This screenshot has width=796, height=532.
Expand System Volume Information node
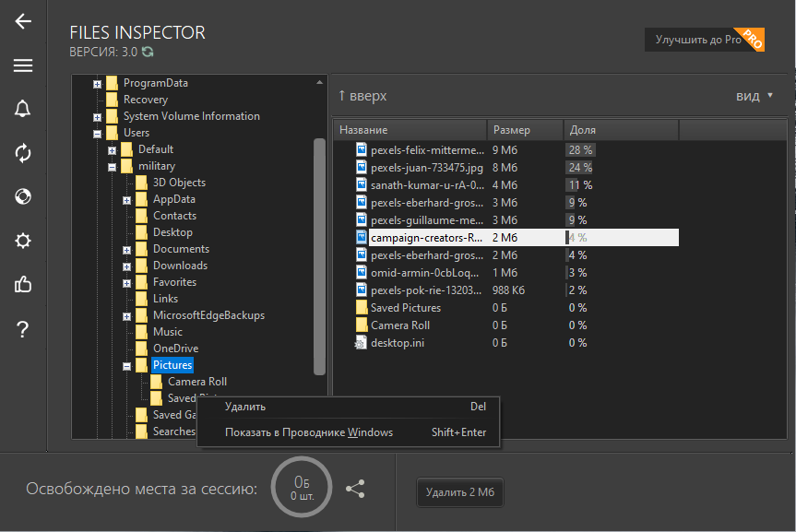97,117
